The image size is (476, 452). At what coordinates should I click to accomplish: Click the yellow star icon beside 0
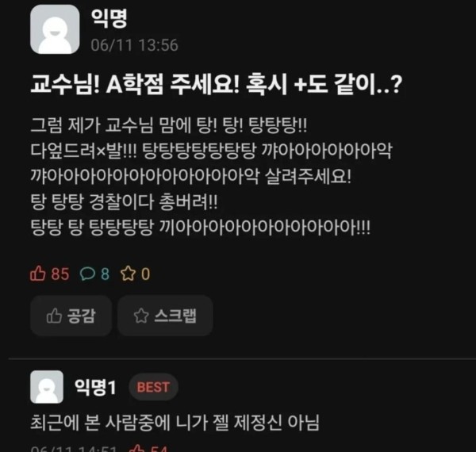point(128,274)
